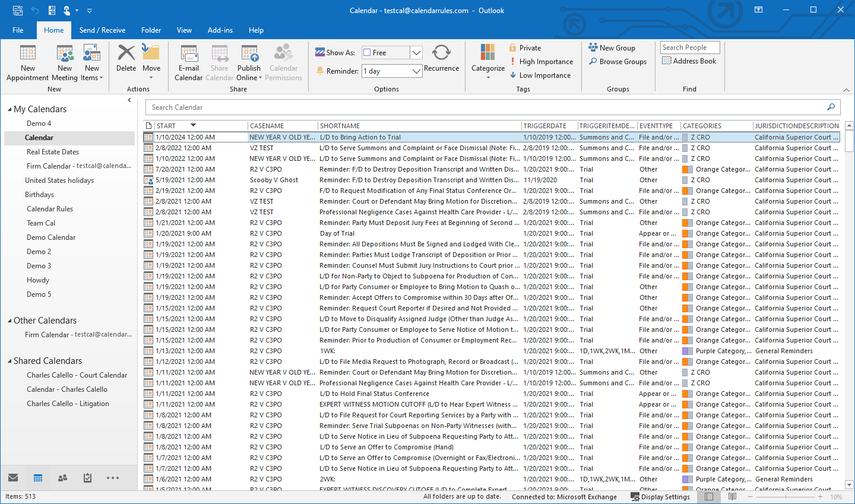Select Team Cal calendar
Image resolution: width=855 pixels, height=504 pixels.
pos(41,223)
